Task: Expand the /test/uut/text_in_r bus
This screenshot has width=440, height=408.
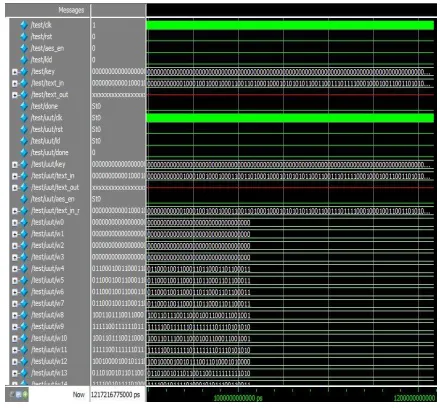Action: click(x=15, y=211)
